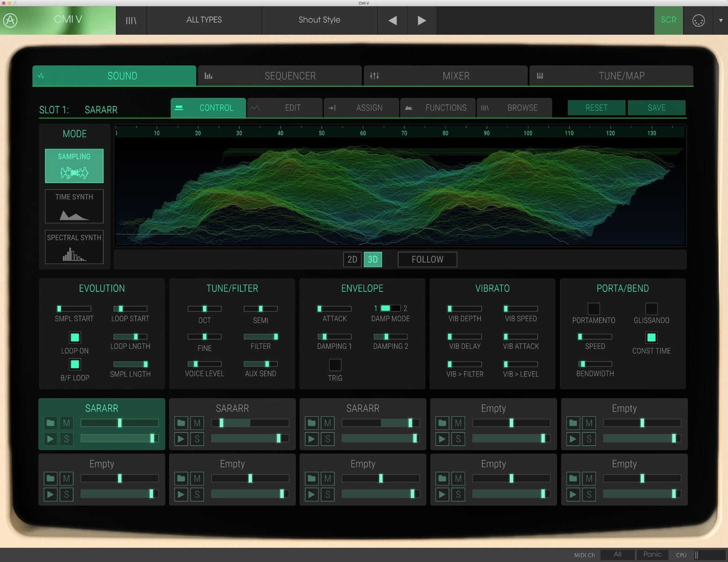Screen dimensions: 728x562
Task: Toggle the CONST TIME checkbox
Action: coord(651,337)
